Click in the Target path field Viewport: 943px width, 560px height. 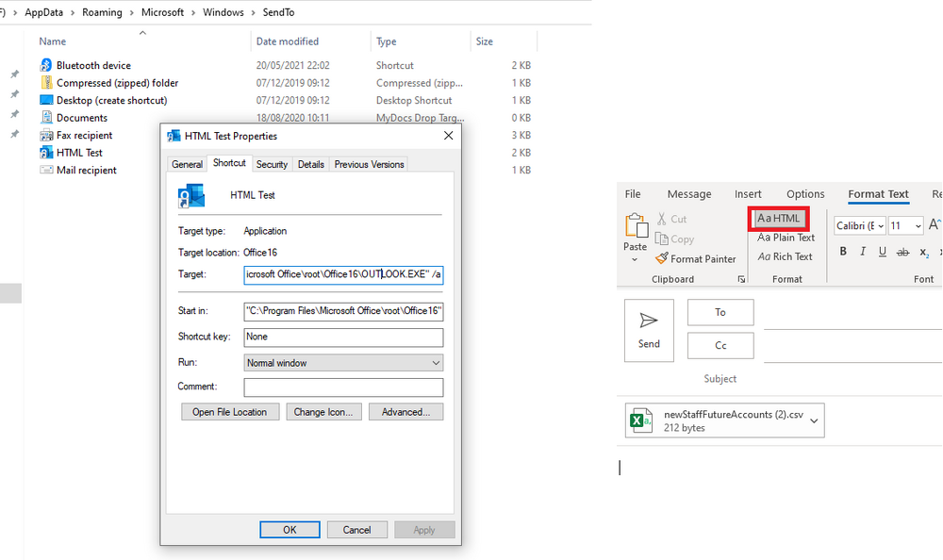click(343, 274)
